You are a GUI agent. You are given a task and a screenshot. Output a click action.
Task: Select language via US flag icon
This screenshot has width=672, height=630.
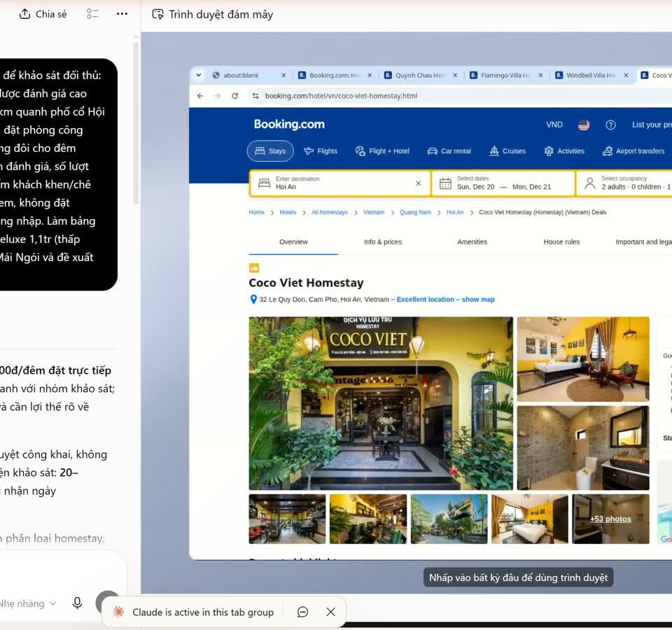[584, 125]
